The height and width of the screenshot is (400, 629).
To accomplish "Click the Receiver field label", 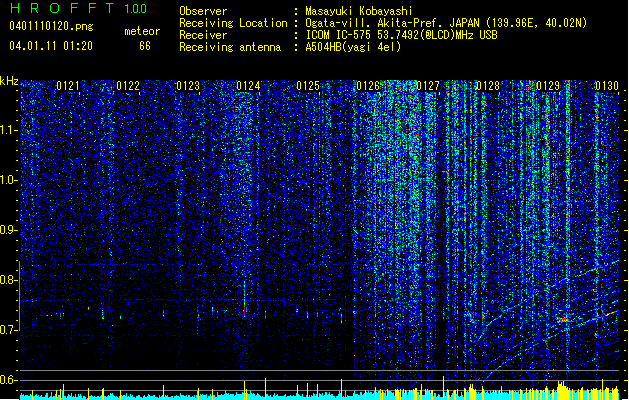I will coord(203,35).
